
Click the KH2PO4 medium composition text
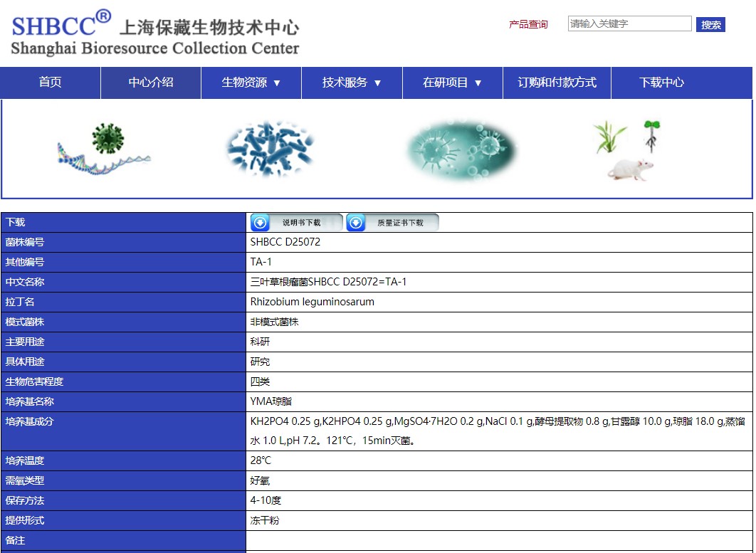pos(498,431)
